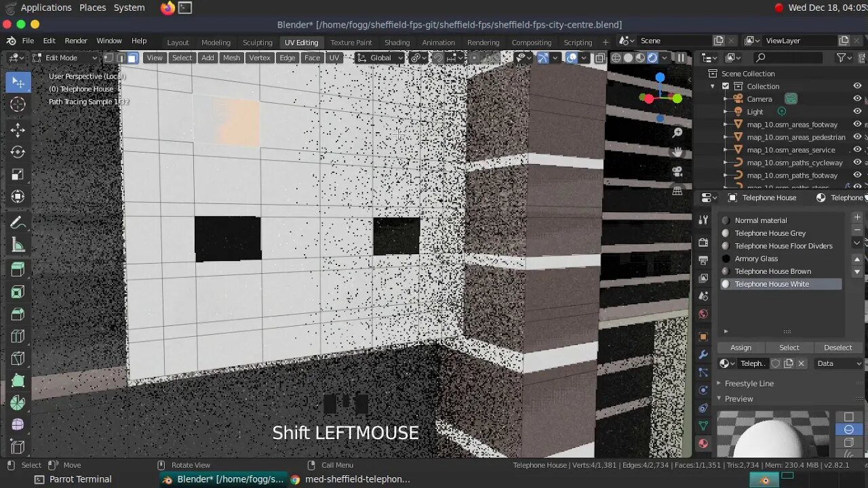Toggle visibility of Light in outliner
The width and height of the screenshot is (868, 488).
[857, 111]
